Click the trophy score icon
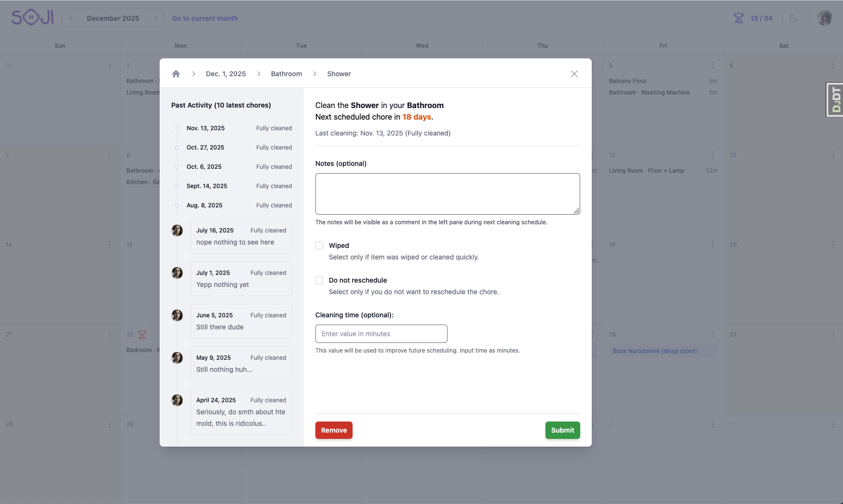 coord(738,18)
